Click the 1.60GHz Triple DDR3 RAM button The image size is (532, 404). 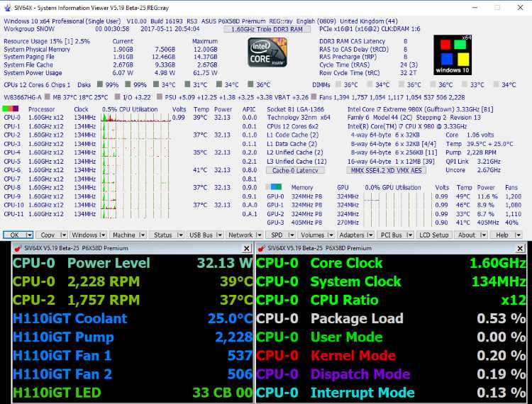267,29
